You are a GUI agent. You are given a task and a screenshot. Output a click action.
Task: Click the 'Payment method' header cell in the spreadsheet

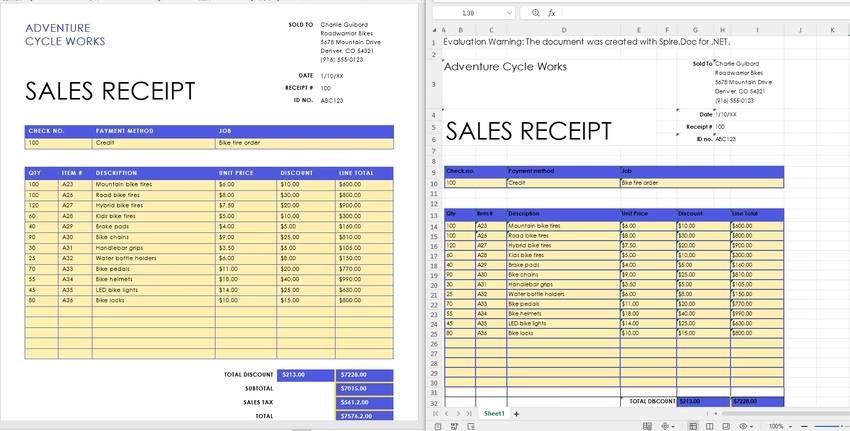click(x=563, y=171)
